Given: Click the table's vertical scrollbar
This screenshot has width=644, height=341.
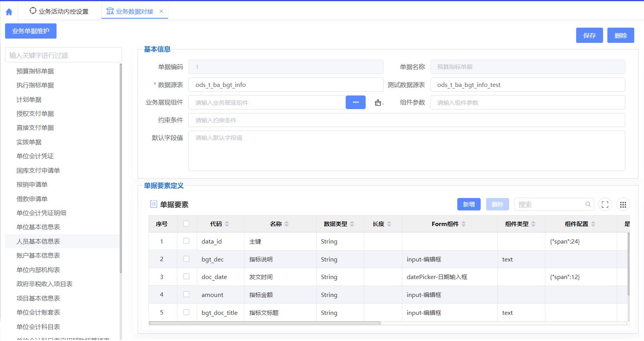Looking at the screenshot, I should [x=628, y=264].
